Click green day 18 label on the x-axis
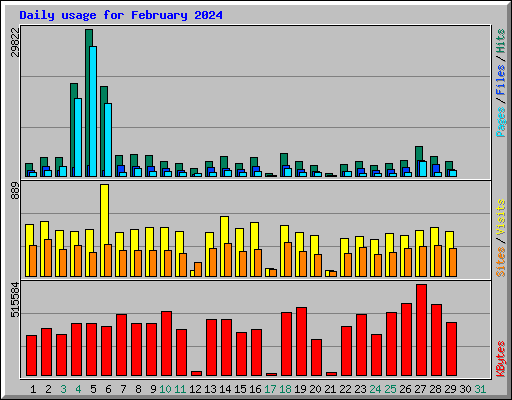512x400 pixels. [285, 389]
